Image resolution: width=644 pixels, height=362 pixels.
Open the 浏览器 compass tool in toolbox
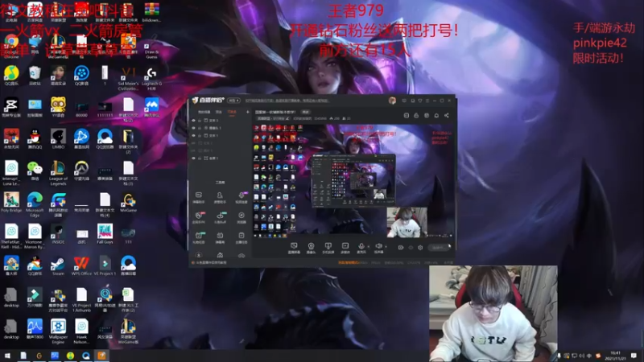click(241, 217)
